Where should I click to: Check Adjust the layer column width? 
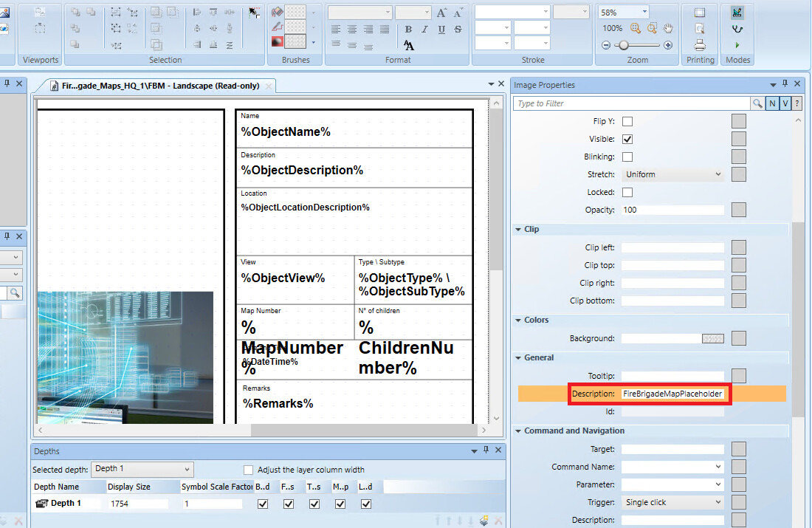[248, 470]
